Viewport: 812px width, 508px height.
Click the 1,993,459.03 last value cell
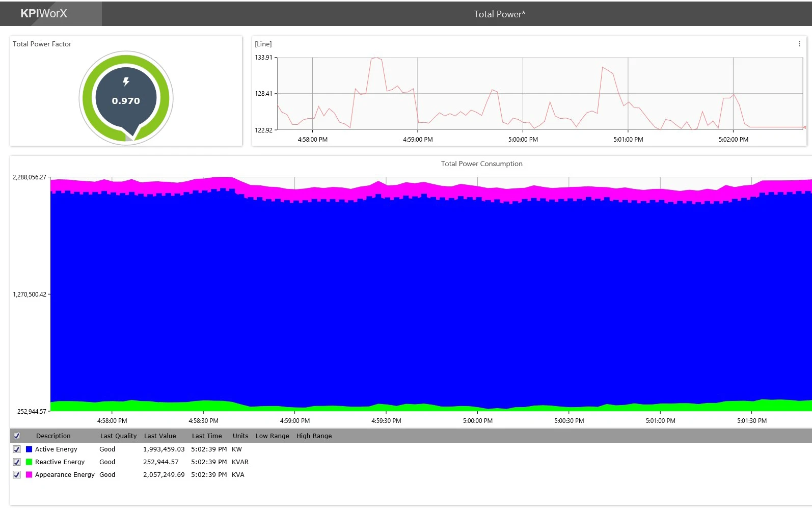point(164,449)
